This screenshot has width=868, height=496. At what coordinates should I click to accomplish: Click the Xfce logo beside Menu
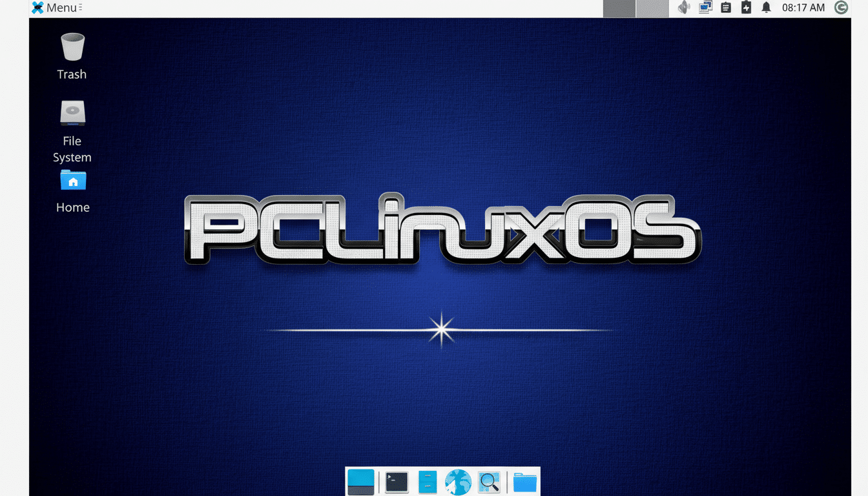pos(37,7)
